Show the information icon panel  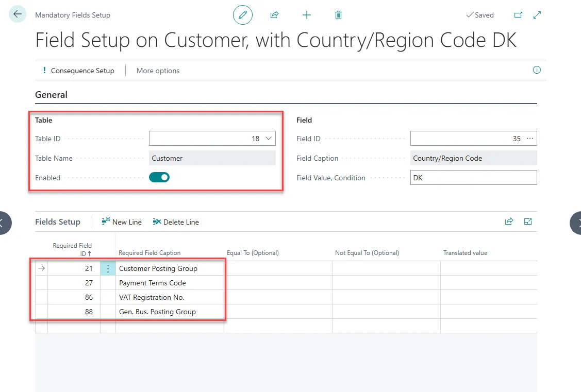point(537,70)
